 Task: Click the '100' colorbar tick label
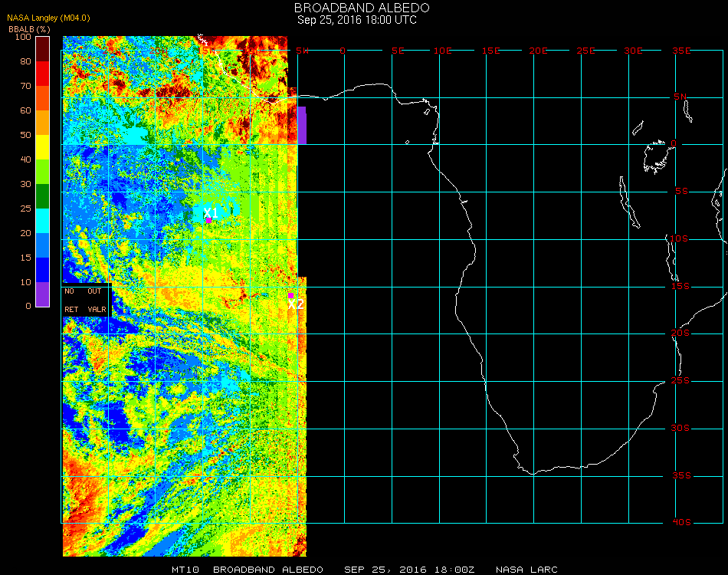tap(23, 37)
